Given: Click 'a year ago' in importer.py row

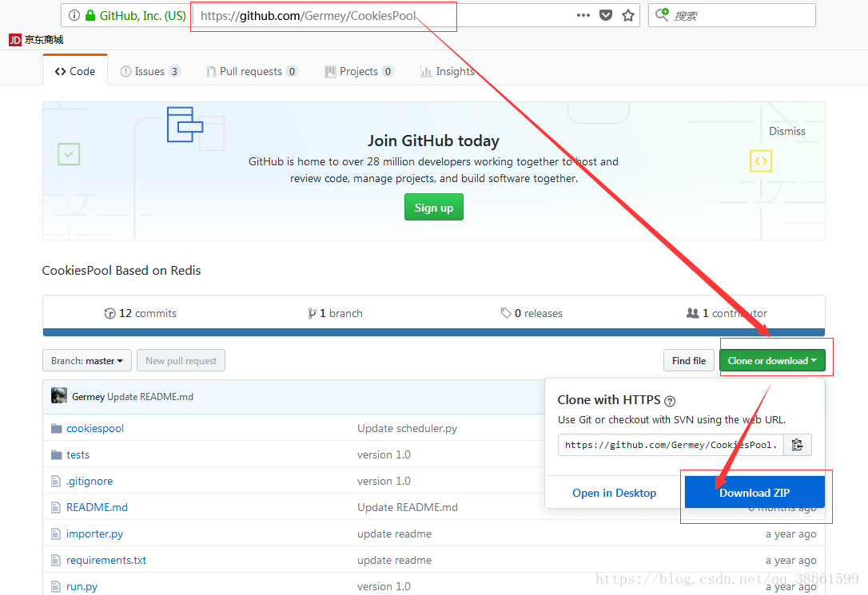Looking at the screenshot, I should point(790,534).
